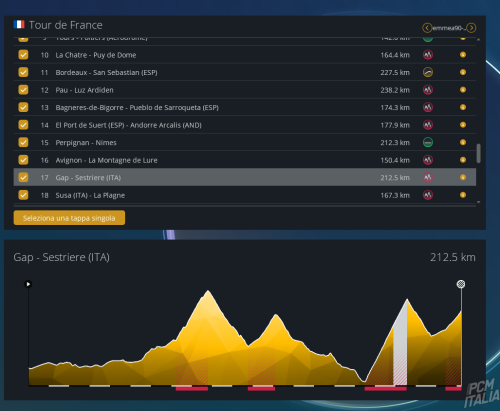The height and width of the screenshot is (411, 500).
Task: Select stage row Pau - Luz Ardiden
Action: (245, 90)
